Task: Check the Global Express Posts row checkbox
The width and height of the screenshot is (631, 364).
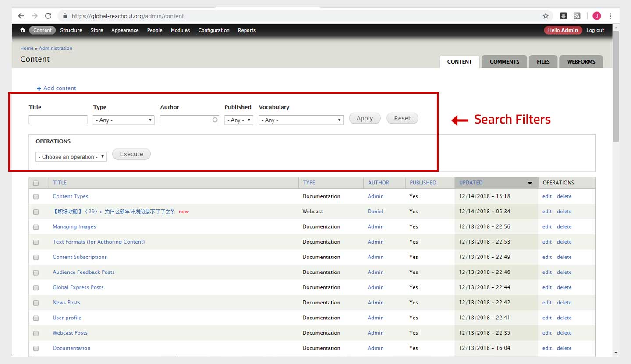Action: (x=36, y=288)
